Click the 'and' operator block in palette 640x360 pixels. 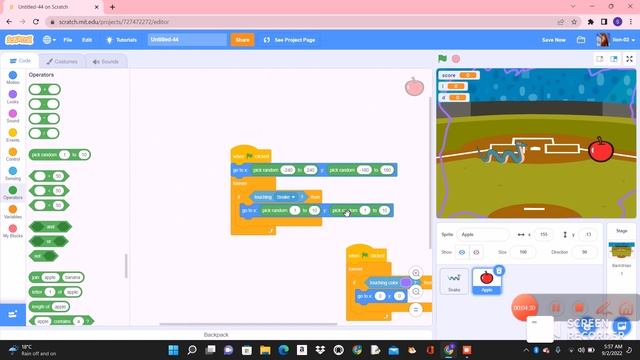50,227
